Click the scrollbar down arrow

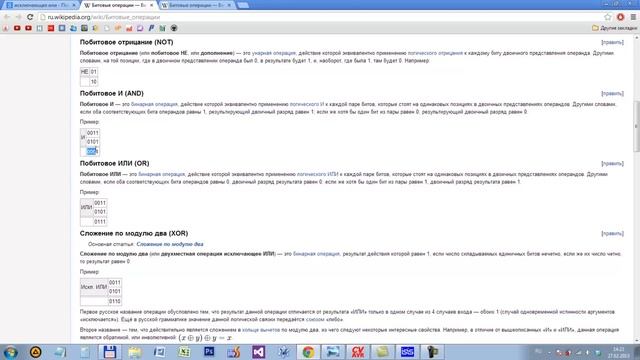(x=636, y=340)
